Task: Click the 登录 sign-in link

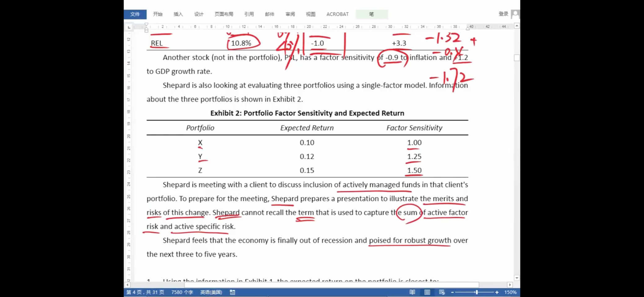Action: pos(503,14)
